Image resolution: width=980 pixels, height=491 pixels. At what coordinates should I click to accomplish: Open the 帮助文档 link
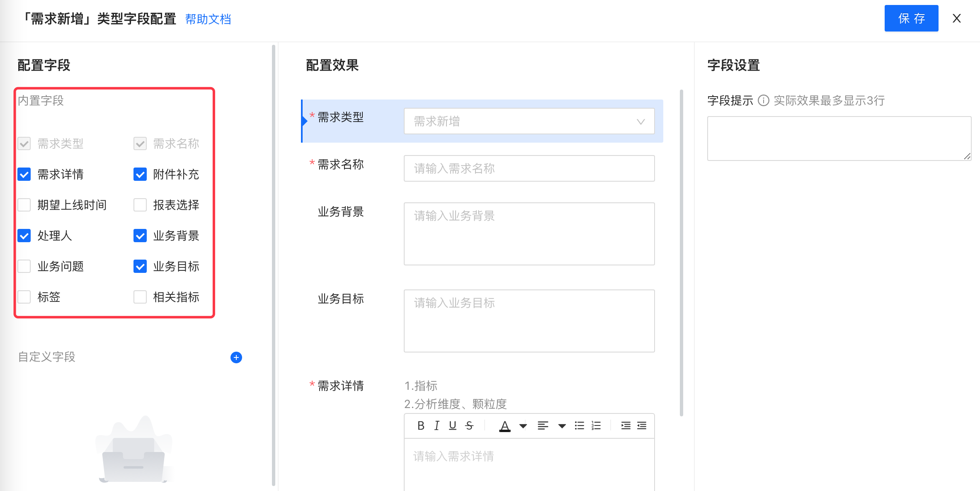pos(208,19)
